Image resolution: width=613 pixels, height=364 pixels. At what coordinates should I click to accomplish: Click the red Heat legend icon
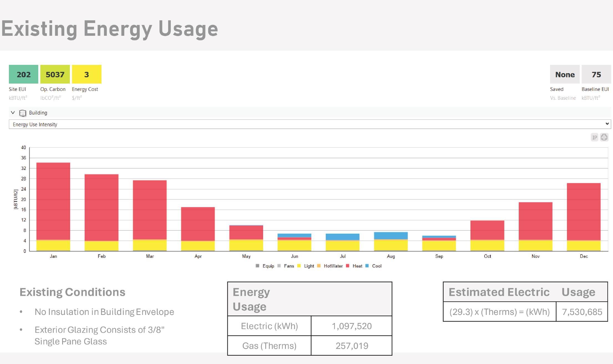348,266
